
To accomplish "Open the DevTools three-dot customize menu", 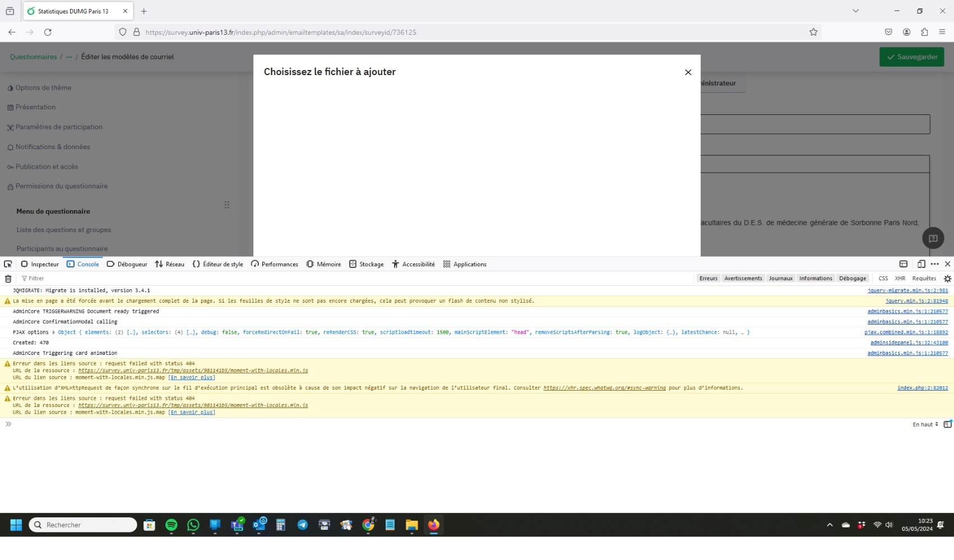I will (934, 264).
